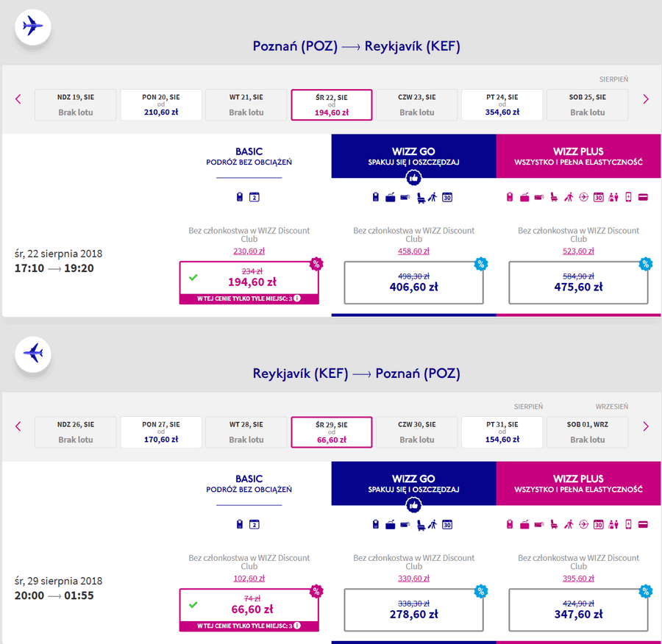Choose the PON 20, SIE outbound date
This screenshot has width=662, height=644.
[161, 104]
